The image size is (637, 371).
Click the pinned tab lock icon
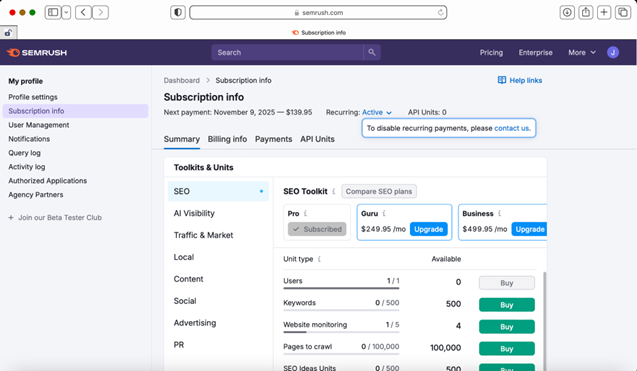tap(8, 33)
